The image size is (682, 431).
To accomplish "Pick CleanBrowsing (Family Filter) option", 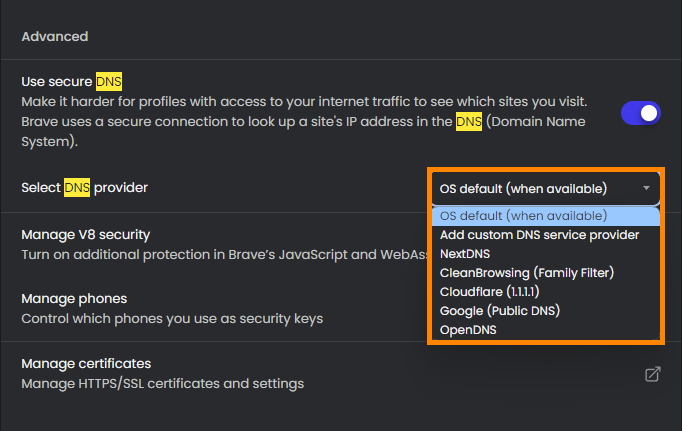I will point(546,273).
